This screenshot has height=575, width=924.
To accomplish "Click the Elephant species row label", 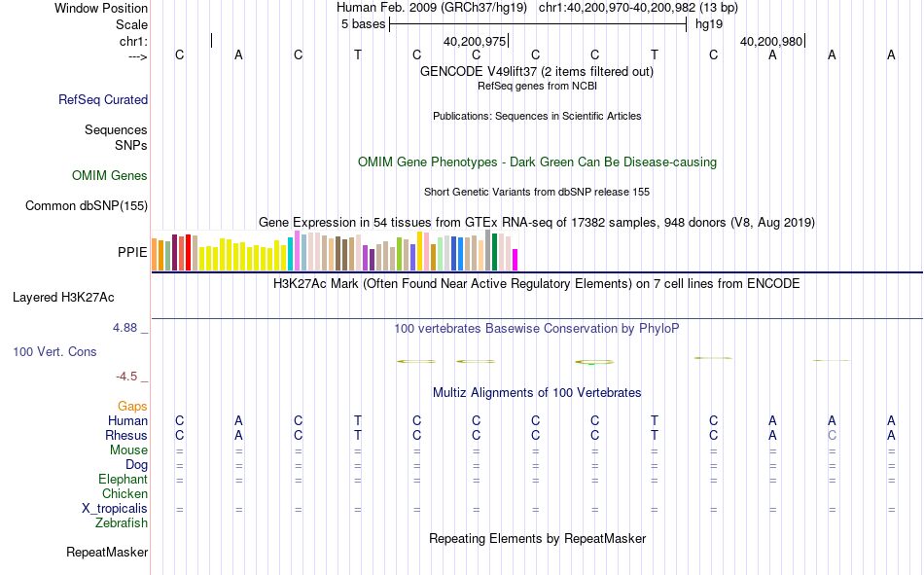I will 123,479.
